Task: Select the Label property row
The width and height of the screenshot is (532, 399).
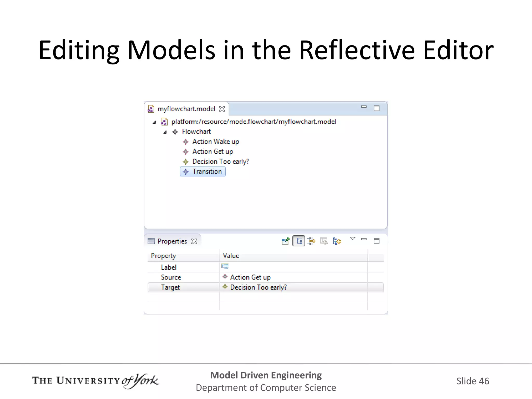Action: (x=265, y=267)
